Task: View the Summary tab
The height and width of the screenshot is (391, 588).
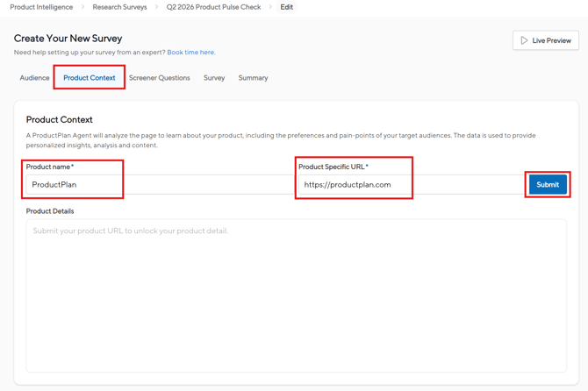Action: click(x=253, y=78)
